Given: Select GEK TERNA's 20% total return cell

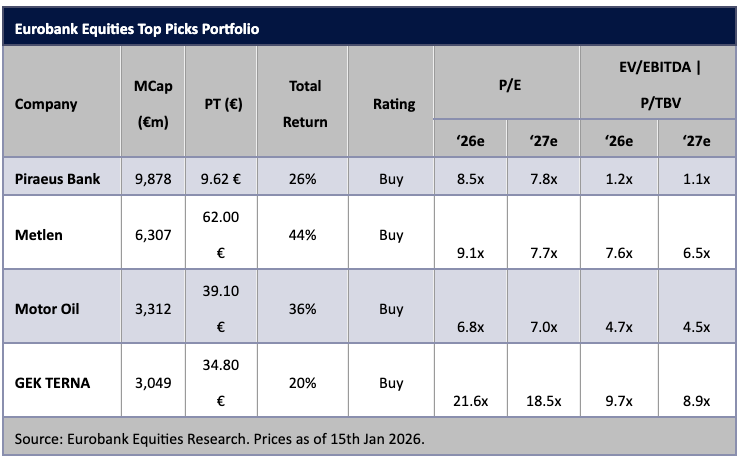Looking at the screenshot, I should tap(305, 382).
